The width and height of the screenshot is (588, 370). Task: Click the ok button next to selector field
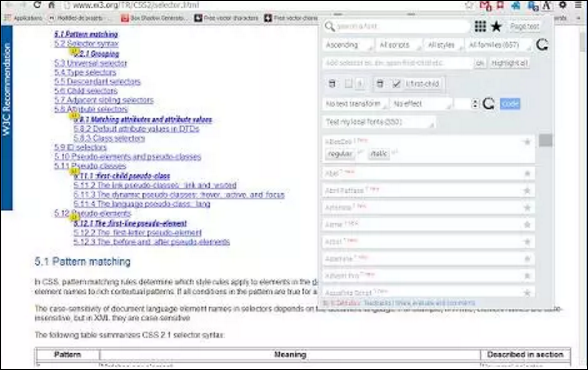pos(480,63)
